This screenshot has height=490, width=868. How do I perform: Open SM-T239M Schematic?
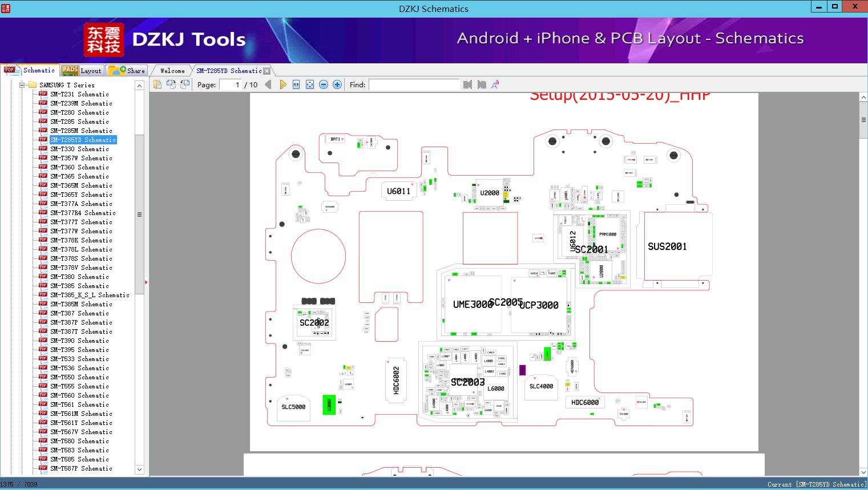point(81,103)
